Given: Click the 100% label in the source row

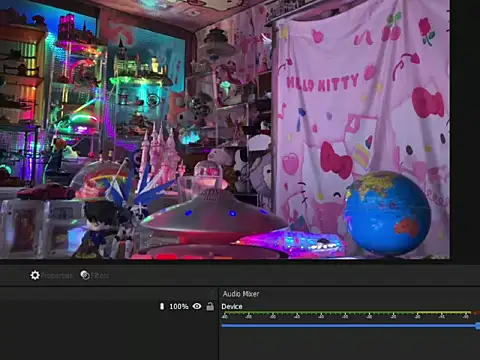Looking at the screenshot, I should click(179, 306).
